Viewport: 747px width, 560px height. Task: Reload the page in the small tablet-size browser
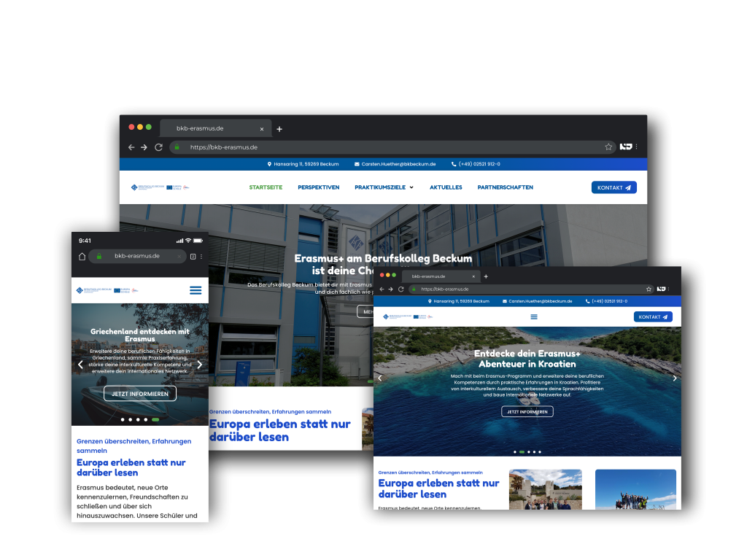point(400,289)
